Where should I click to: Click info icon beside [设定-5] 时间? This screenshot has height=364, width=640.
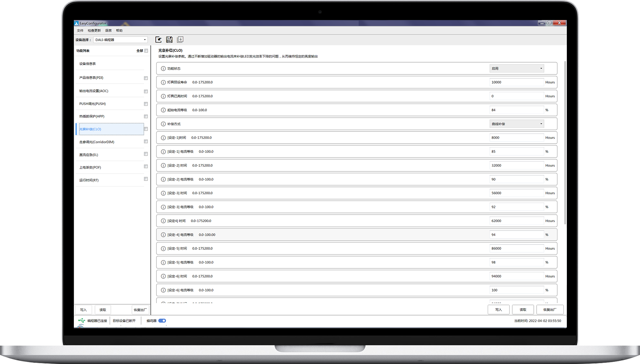click(163, 249)
